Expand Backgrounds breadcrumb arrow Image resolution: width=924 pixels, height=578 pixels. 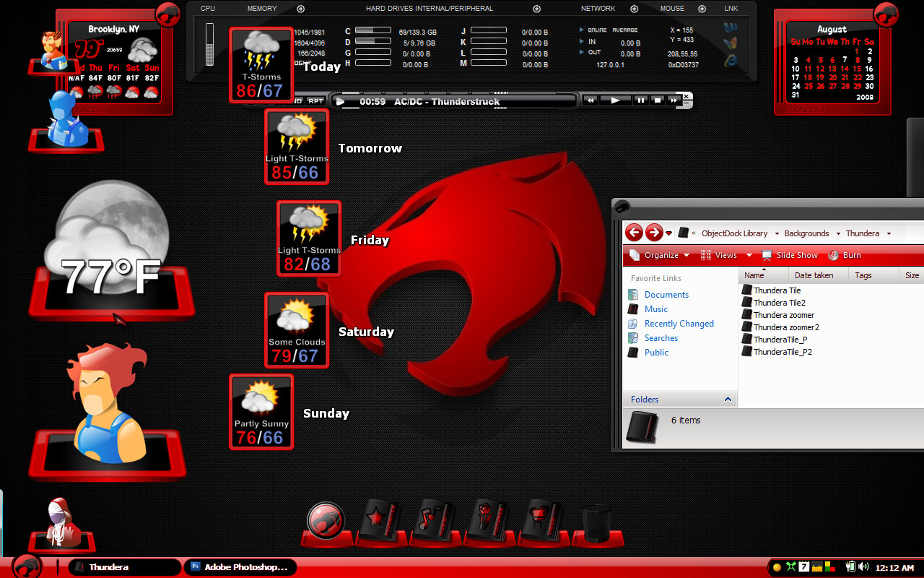pos(838,233)
